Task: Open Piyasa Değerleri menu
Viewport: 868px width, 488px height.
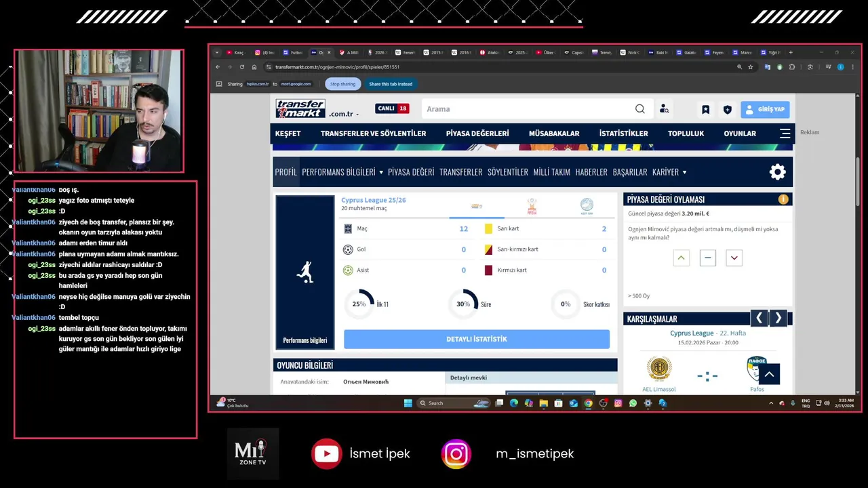Action: 477,134
